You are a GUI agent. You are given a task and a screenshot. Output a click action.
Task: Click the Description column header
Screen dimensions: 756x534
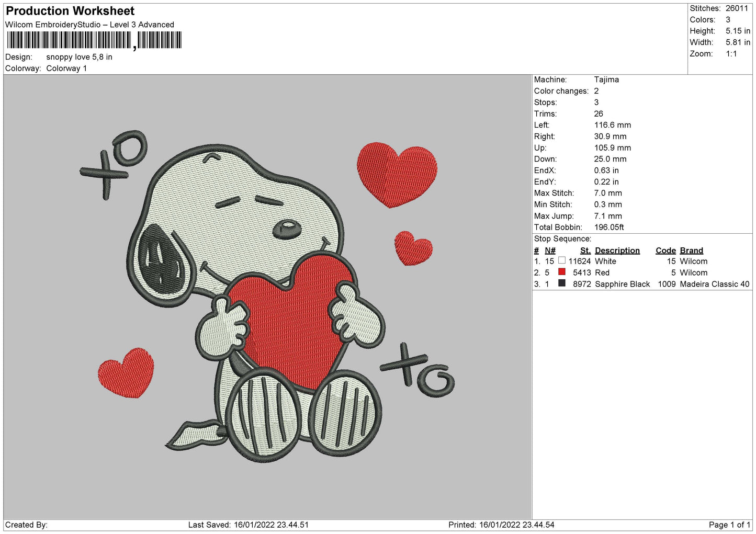pyautogui.click(x=617, y=251)
